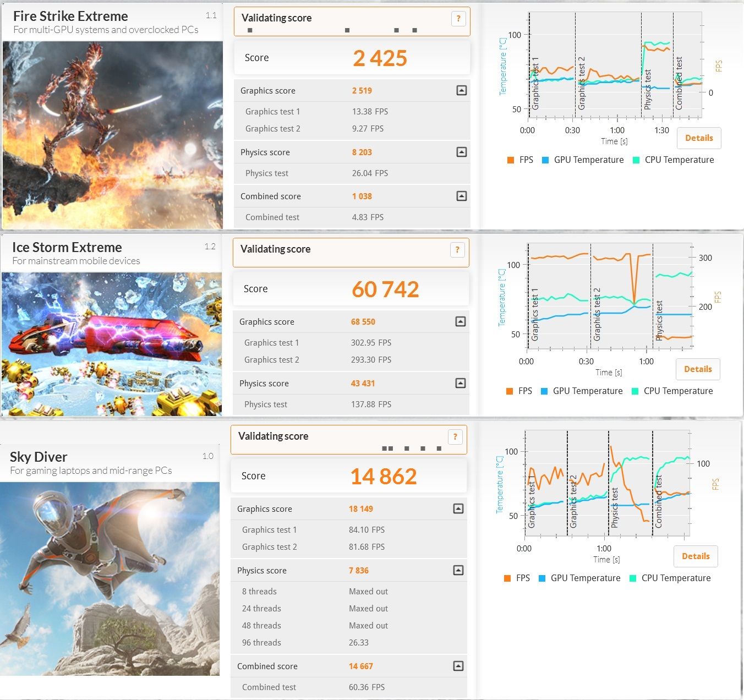This screenshot has width=744, height=700.
Task: Open help icon in Fire Strike Extreme validation box
Action: [458, 19]
